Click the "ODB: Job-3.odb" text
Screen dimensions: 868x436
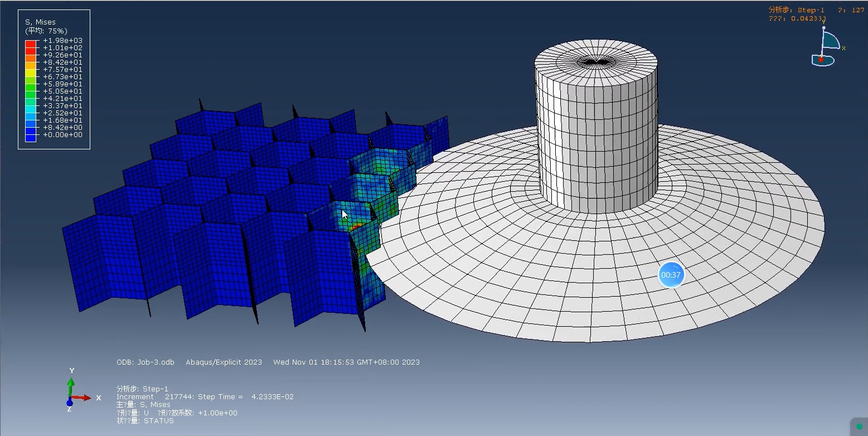(x=145, y=362)
